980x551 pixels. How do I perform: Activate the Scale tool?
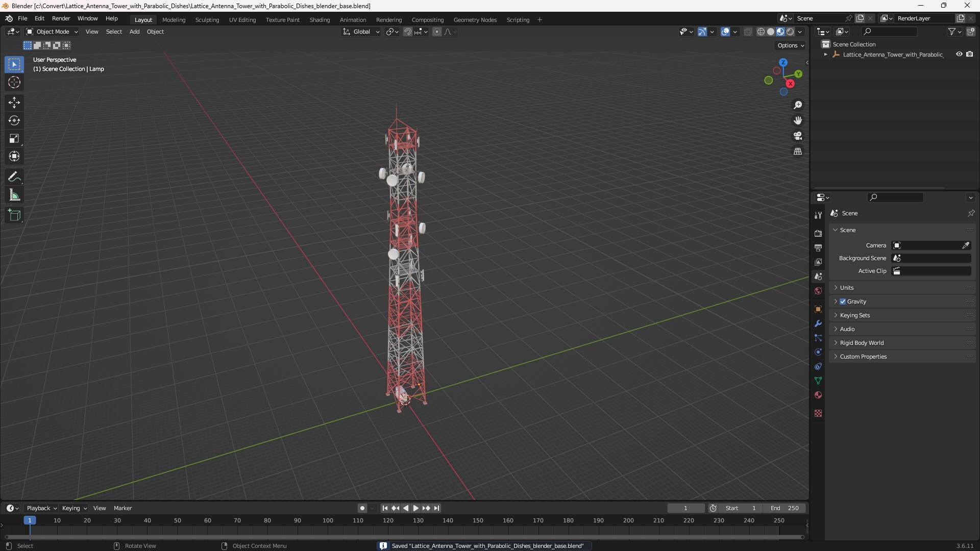click(x=14, y=138)
